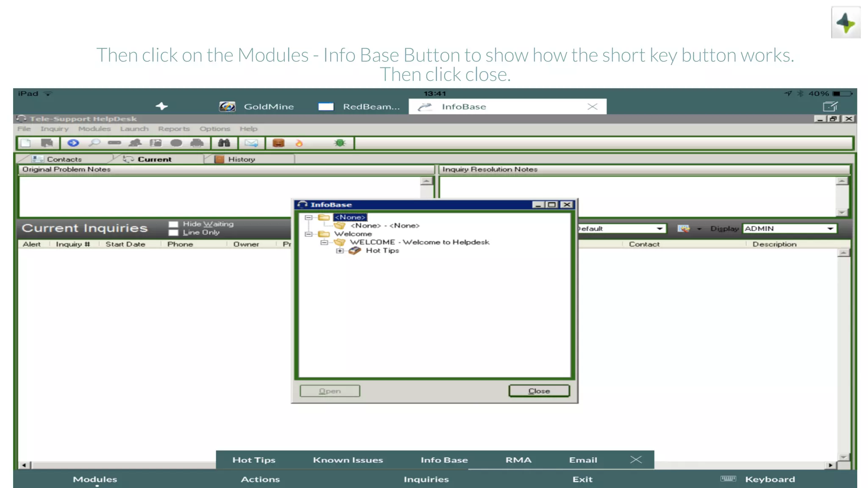The height and width of the screenshot is (488, 868).
Task: Tap Inquiries in the bottom bar
Action: [426, 480]
